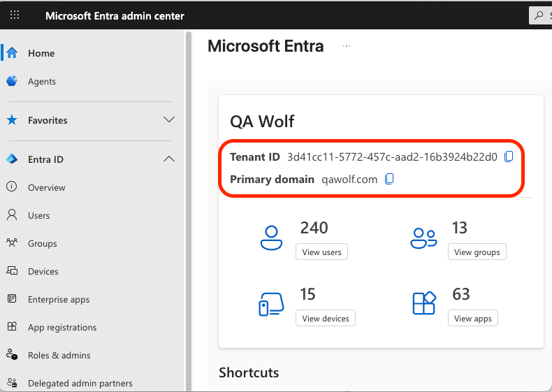552x392 pixels.
Task: Click the View users button
Action: pyautogui.click(x=321, y=252)
